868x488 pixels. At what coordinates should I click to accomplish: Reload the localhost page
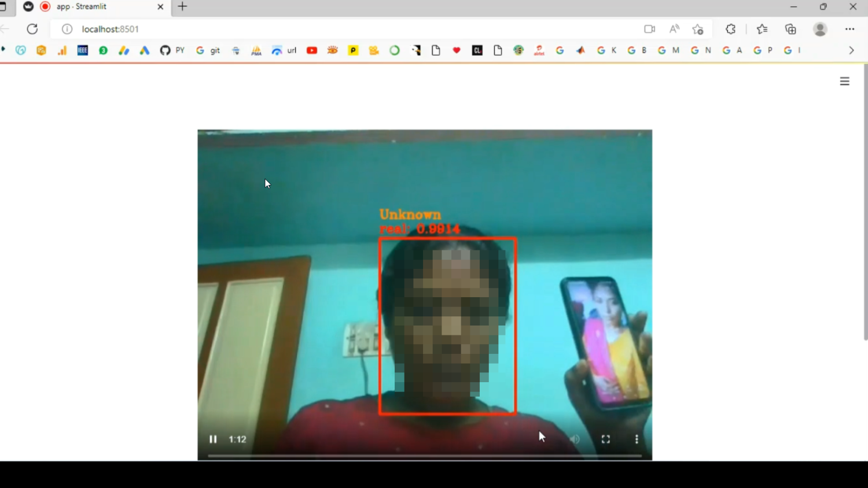pos(32,29)
